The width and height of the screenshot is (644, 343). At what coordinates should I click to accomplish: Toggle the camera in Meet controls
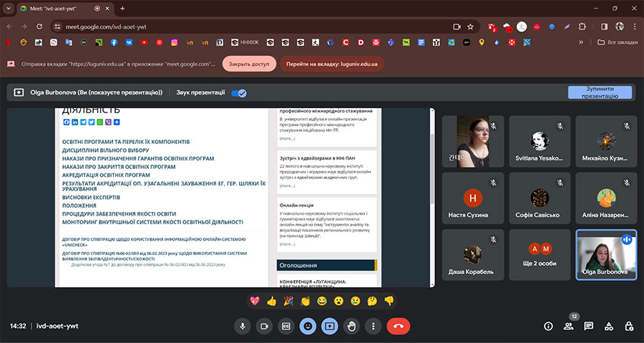tap(265, 326)
